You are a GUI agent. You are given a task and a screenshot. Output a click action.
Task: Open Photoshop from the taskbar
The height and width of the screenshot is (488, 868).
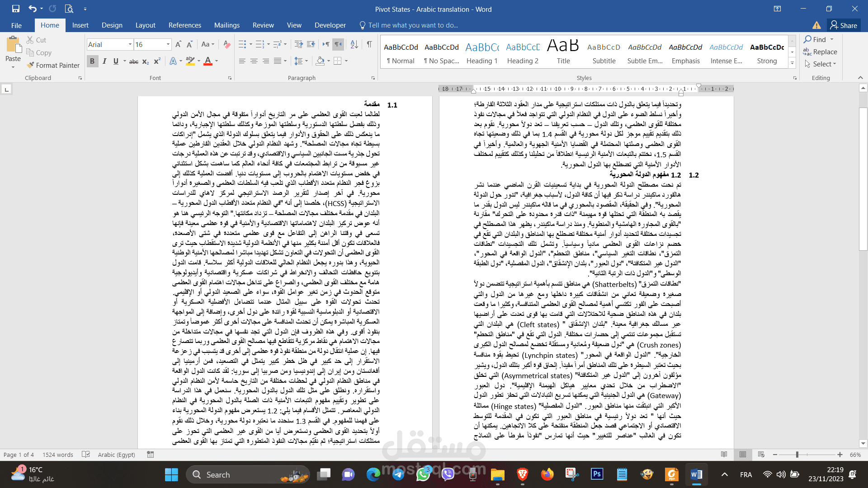(x=597, y=474)
